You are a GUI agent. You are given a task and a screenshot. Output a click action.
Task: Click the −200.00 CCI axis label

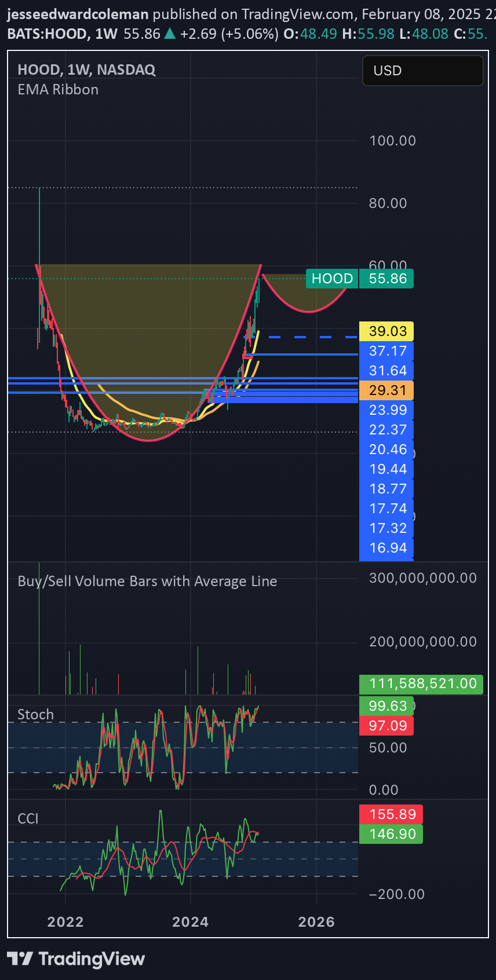[x=397, y=894]
